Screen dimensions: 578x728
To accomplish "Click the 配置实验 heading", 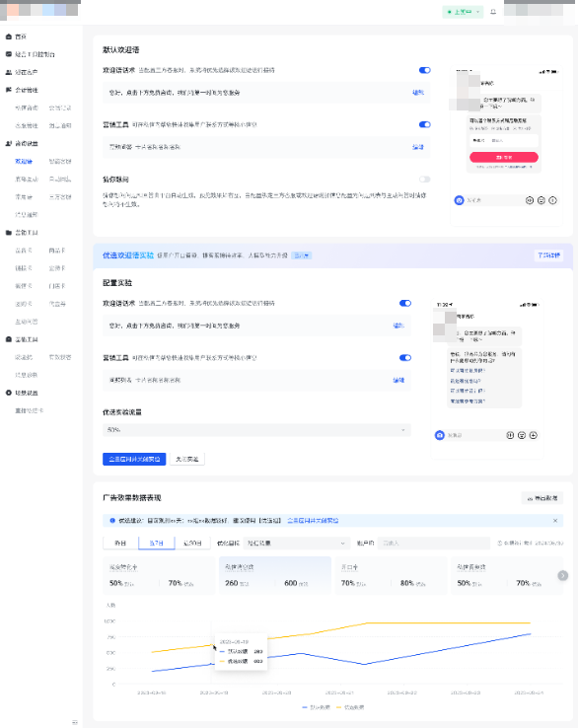I will pos(117,283).
